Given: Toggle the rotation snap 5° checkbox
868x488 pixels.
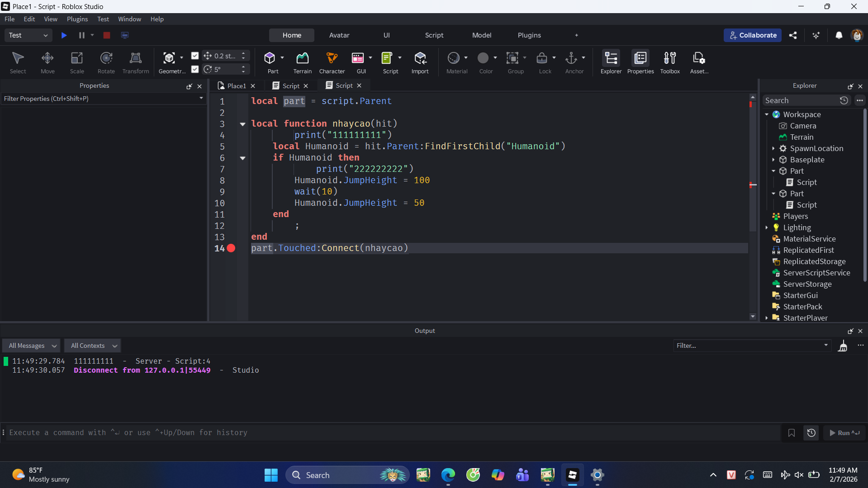Looking at the screenshot, I should (195, 69).
